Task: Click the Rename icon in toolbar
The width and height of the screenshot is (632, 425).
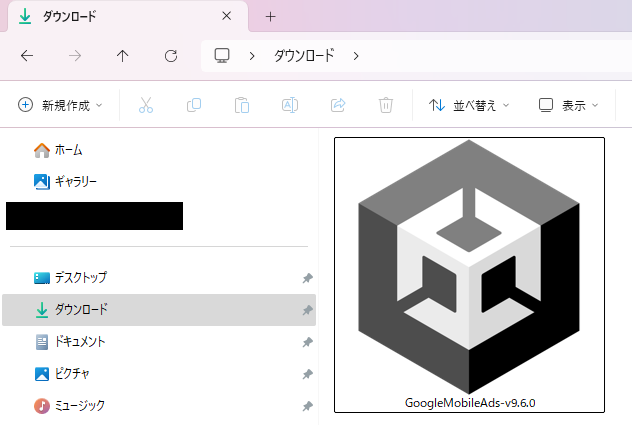Action: pyautogui.click(x=290, y=105)
